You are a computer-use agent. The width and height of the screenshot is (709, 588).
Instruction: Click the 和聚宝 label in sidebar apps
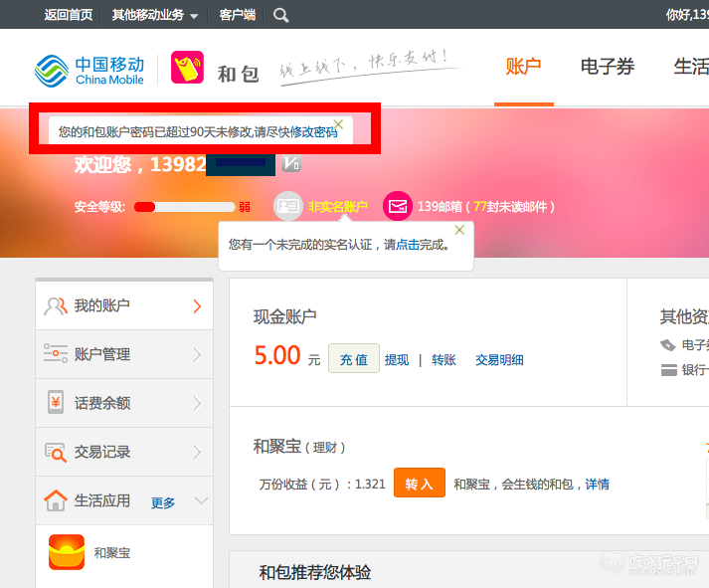point(111,553)
